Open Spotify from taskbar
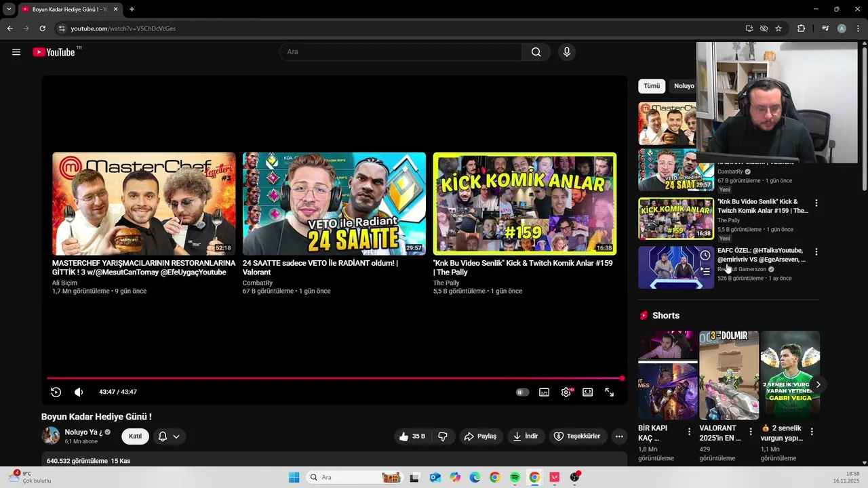The width and height of the screenshot is (868, 488). tap(515, 477)
